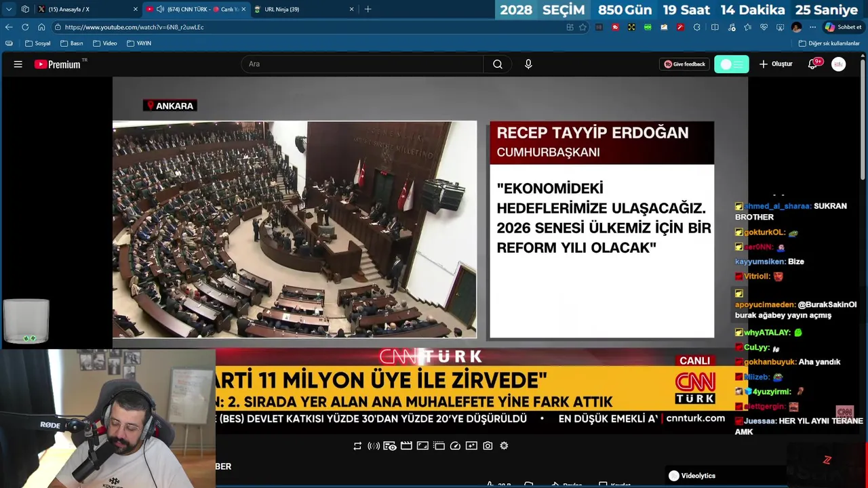Click username apoyucimaeden in live chat
This screenshot has height=488, width=868.
click(x=765, y=305)
